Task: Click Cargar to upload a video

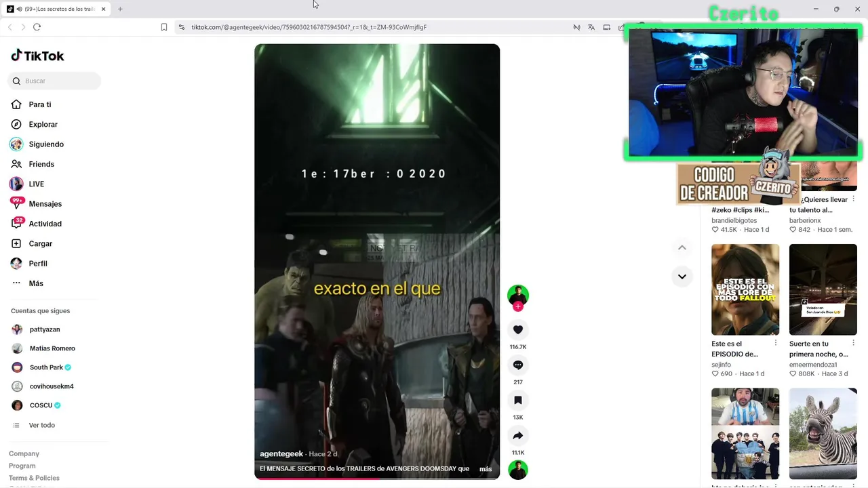Action: [40, 243]
